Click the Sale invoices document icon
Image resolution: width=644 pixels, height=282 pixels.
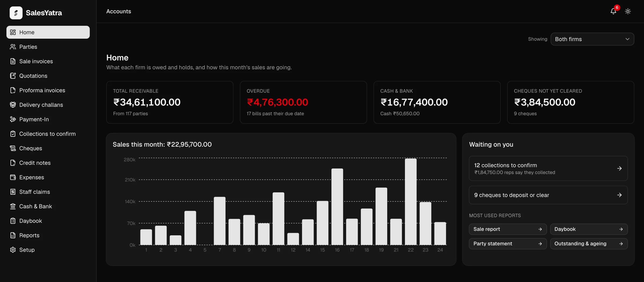tap(13, 61)
